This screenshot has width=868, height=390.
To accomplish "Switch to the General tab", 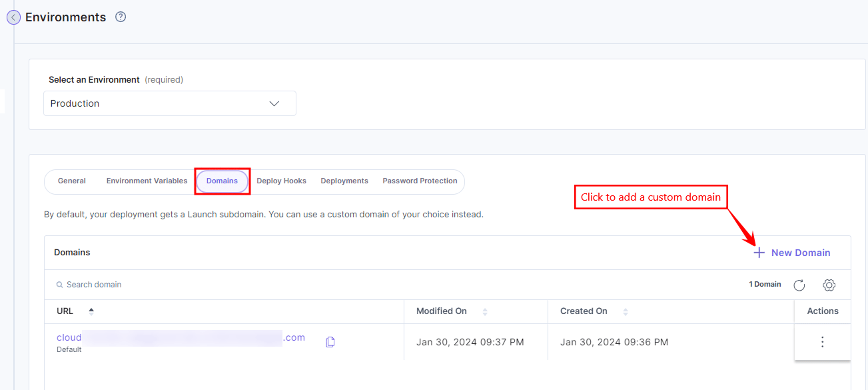I will pos(72,181).
